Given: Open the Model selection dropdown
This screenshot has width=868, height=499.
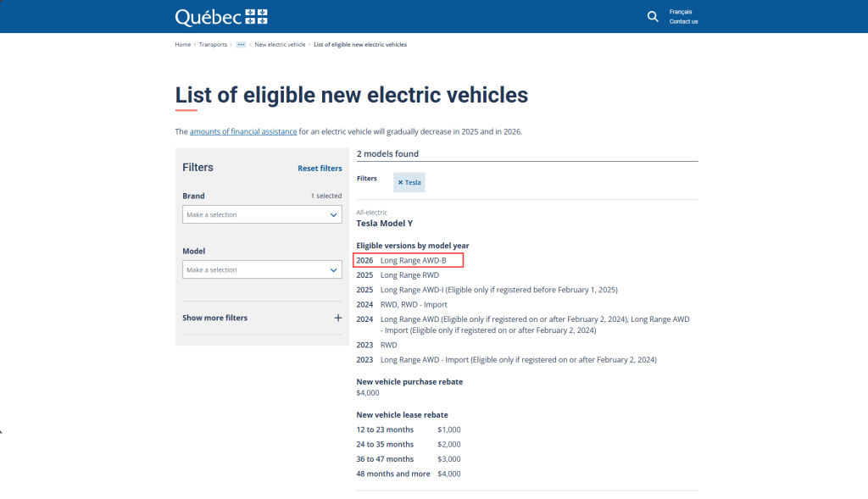Looking at the screenshot, I should coord(262,270).
